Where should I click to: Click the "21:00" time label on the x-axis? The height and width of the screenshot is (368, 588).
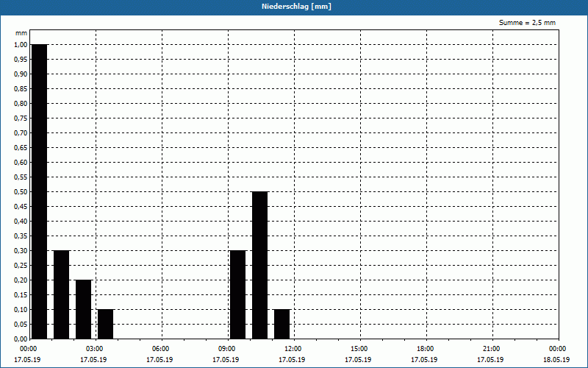[x=490, y=349]
